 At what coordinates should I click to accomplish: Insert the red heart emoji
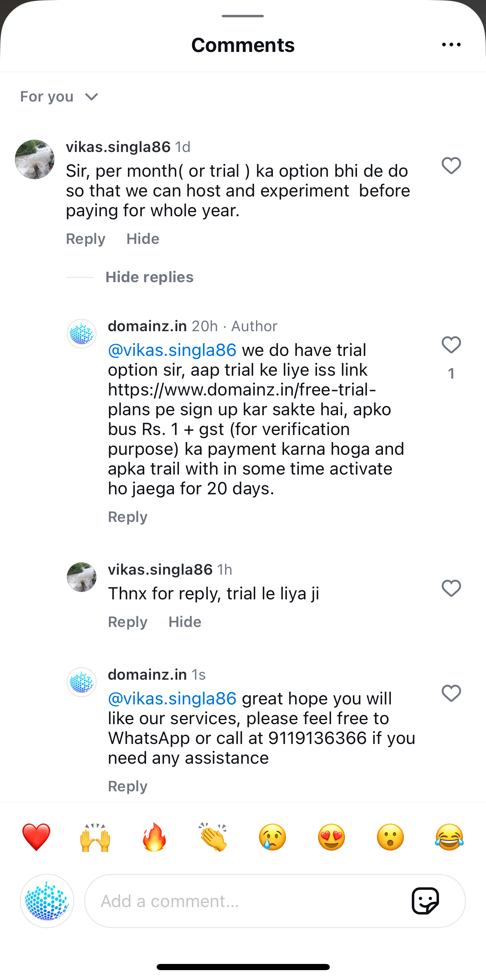[x=36, y=837]
